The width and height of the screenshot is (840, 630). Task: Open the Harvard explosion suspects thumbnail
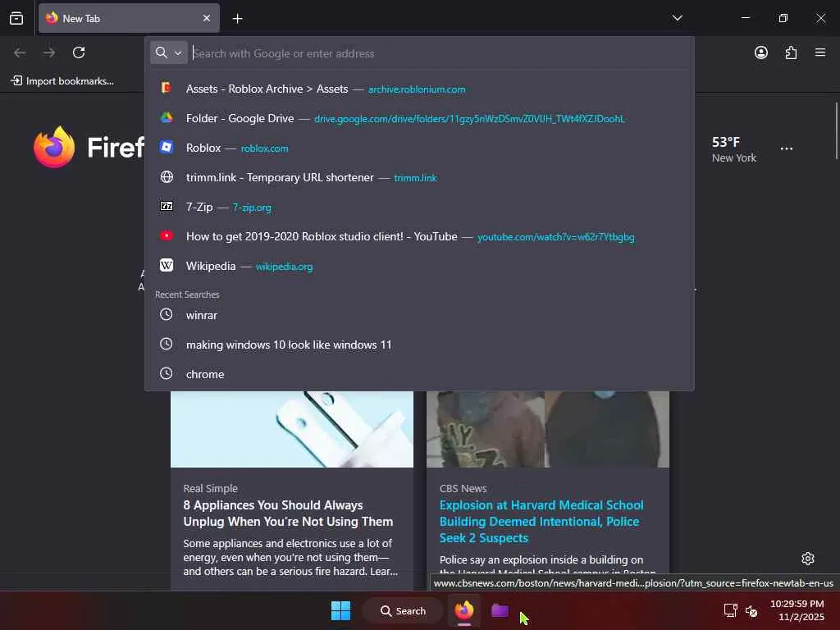coord(547,429)
